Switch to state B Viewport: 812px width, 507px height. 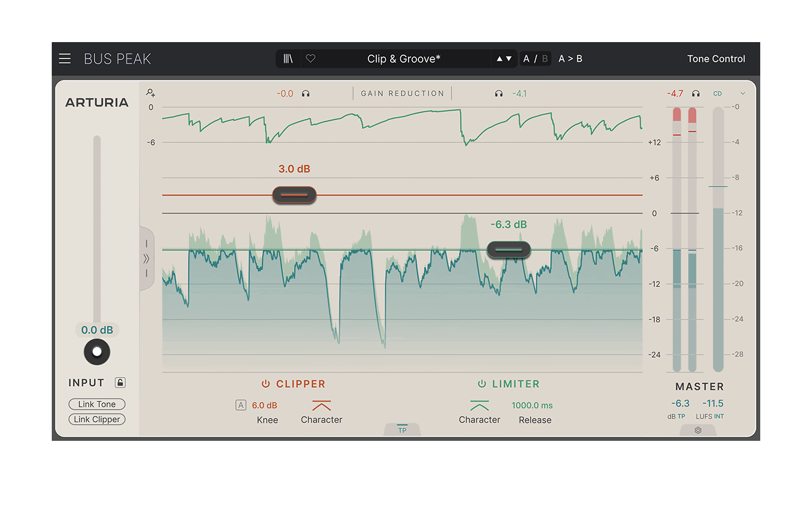[545, 58]
